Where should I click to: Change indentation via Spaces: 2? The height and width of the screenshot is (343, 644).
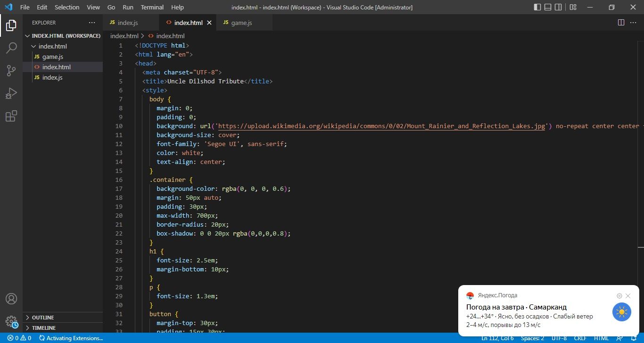coord(532,338)
